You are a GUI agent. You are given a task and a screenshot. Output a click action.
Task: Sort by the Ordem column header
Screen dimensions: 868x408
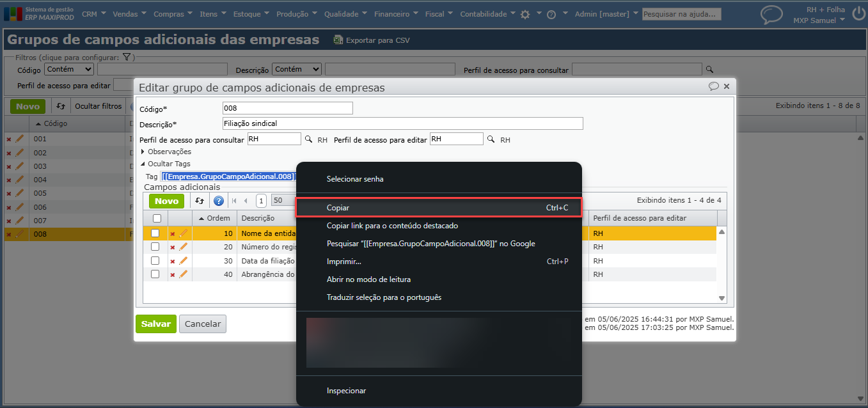pos(215,218)
